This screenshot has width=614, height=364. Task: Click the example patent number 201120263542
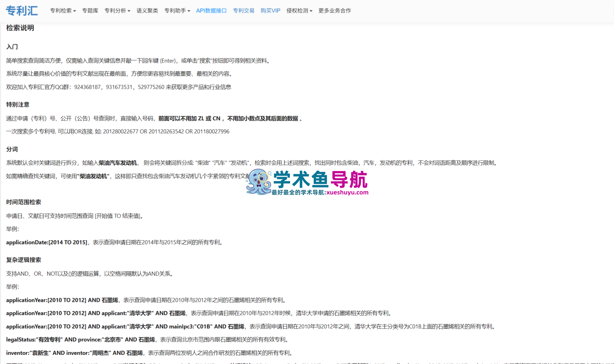pos(166,132)
